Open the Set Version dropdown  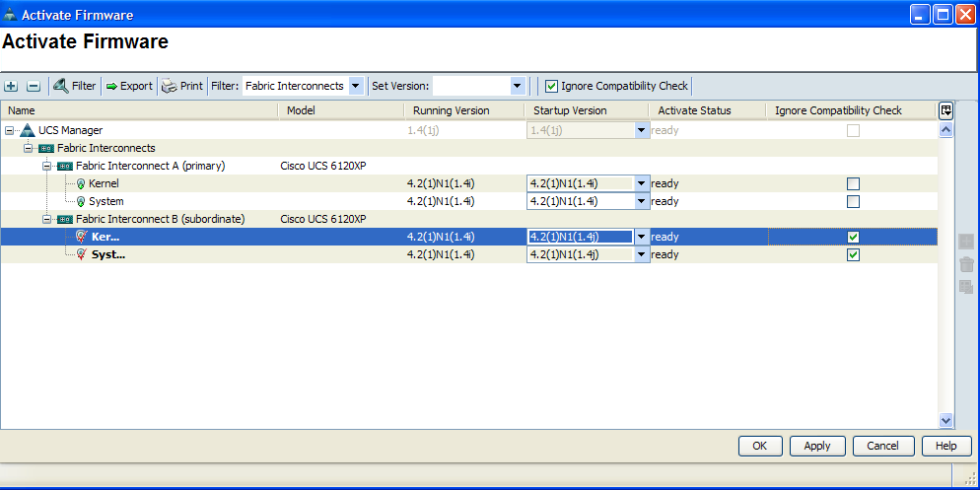517,86
